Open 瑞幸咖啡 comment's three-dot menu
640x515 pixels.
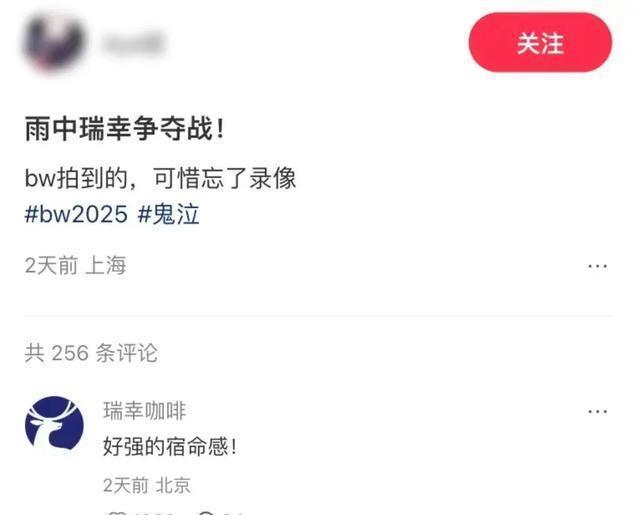598,411
